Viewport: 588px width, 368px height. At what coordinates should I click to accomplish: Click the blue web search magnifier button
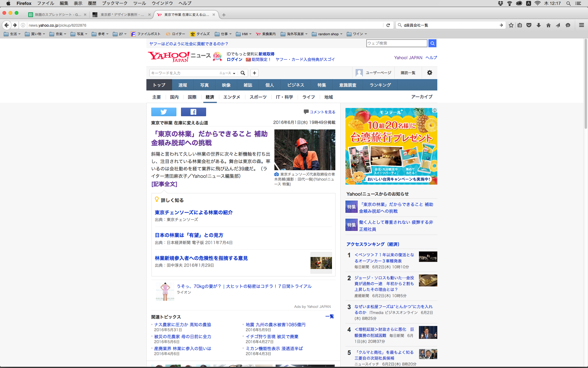pos(432,43)
